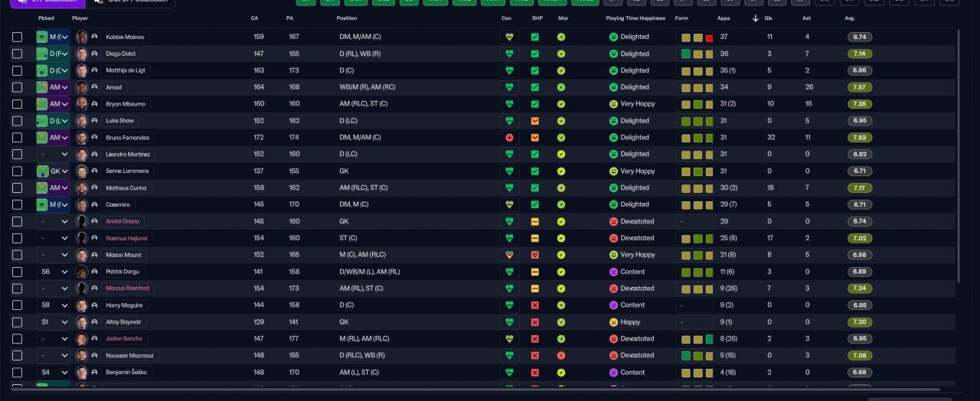
Task: Tick the checkbox for Marcus Rashford
Action: coord(18,289)
